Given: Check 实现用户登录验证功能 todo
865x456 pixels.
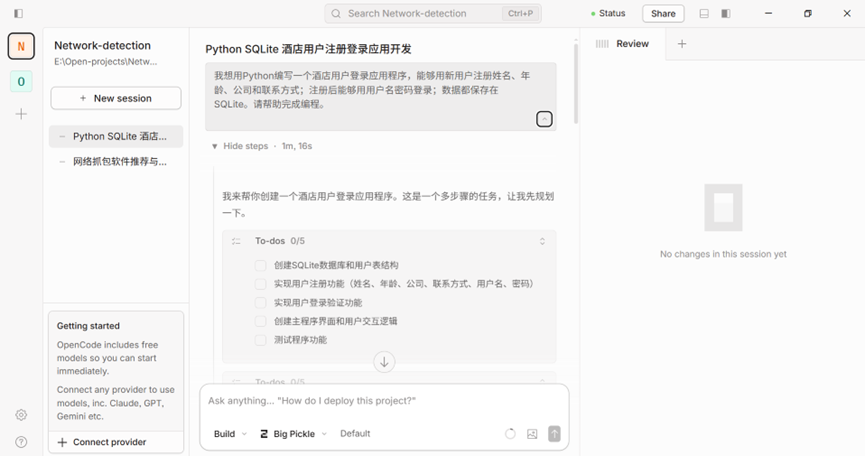Looking at the screenshot, I should point(260,303).
